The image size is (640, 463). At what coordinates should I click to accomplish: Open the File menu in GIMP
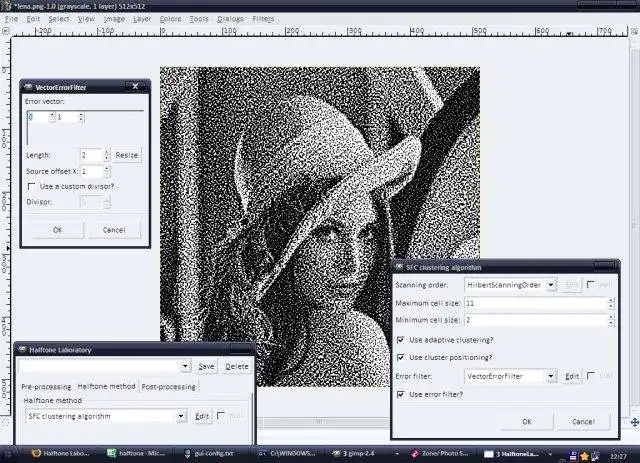point(11,19)
